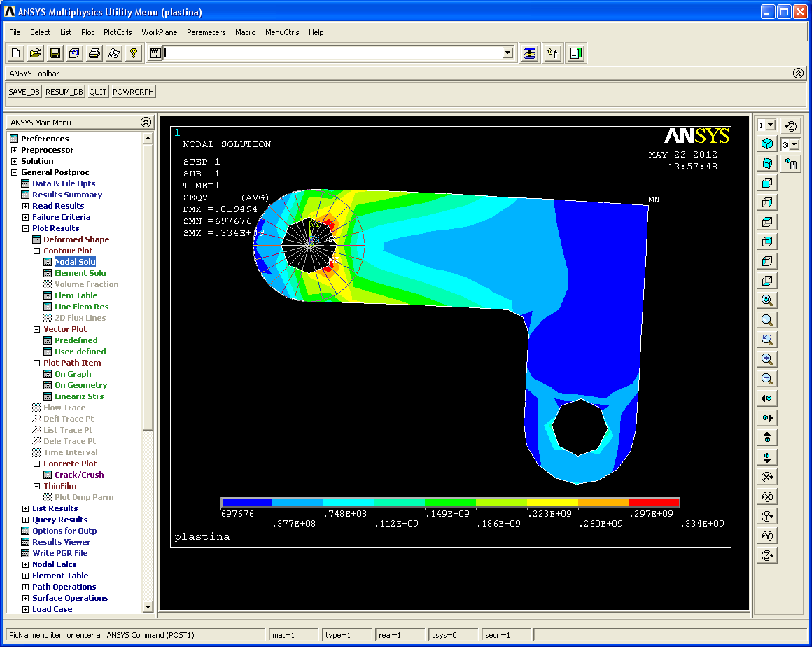Image resolution: width=812 pixels, height=647 pixels.
Task: Pan the model left with the left arrow icon
Action: (767, 398)
